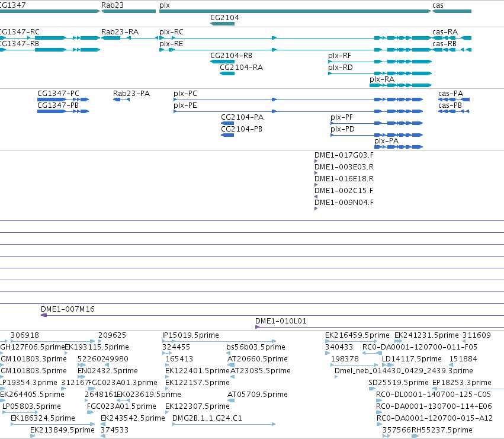This screenshot has width=504, height=439.
Task: Select the plx-PE protein label
Action: [185, 105]
